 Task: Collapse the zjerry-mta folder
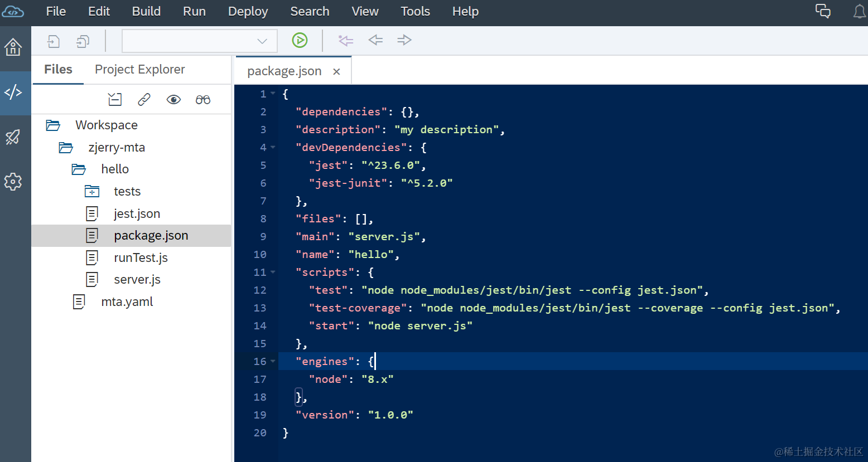point(66,148)
